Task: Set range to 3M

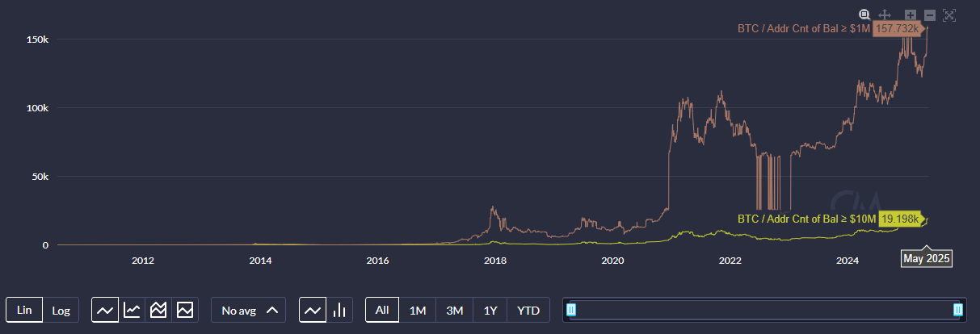Action: pos(454,310)
